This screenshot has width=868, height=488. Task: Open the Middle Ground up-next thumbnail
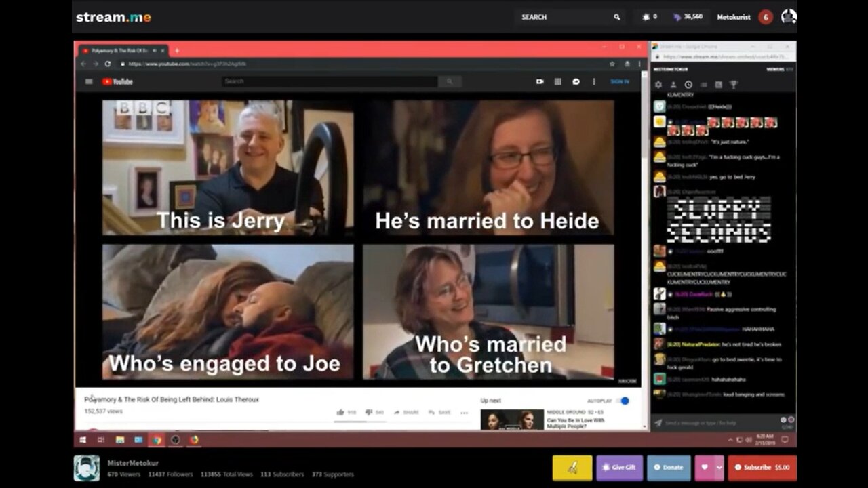click(512, 420)
